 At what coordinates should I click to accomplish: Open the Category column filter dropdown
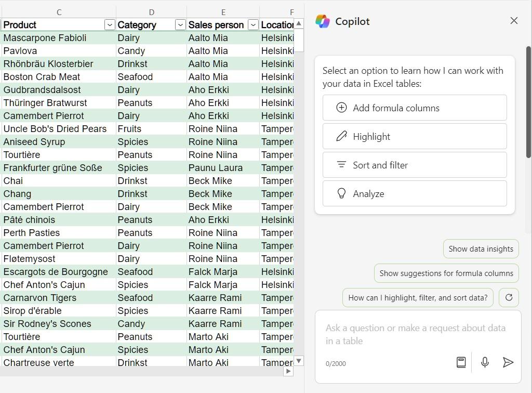(x=180, y=25)
